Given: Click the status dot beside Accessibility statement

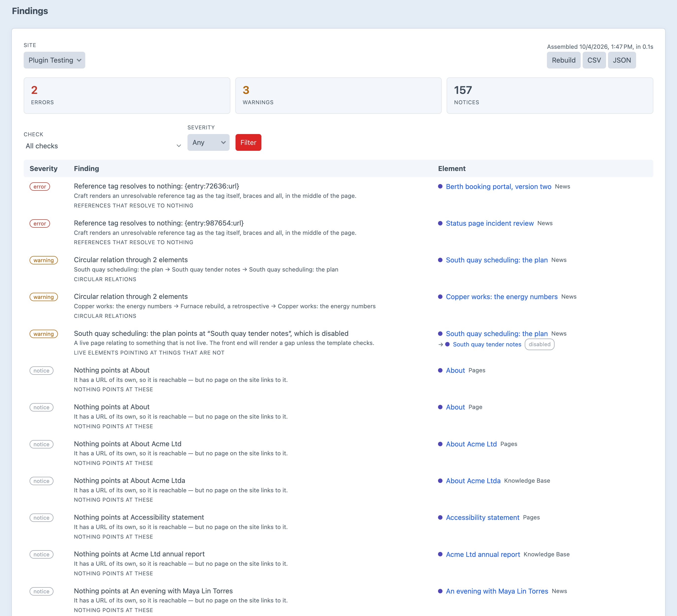Looking at the screenshot, I should pos(440,517).
